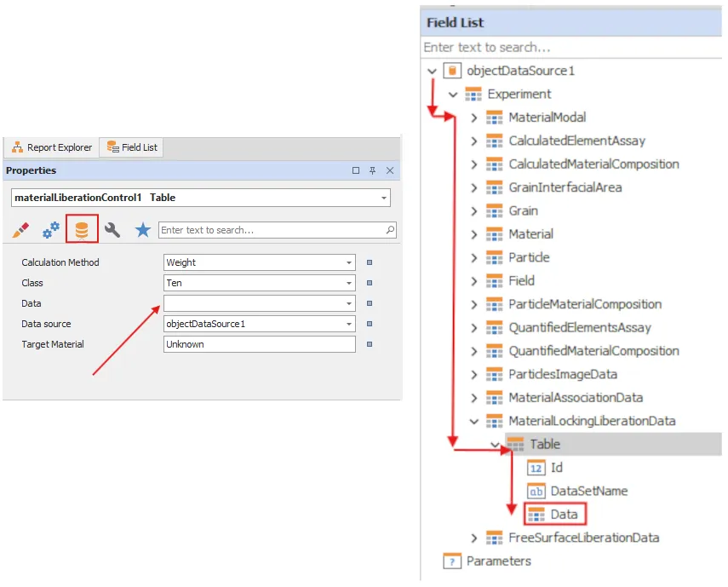This screenshot has width=728, height=587.
Task: Expand the Material node
Action: coord(474,234)
